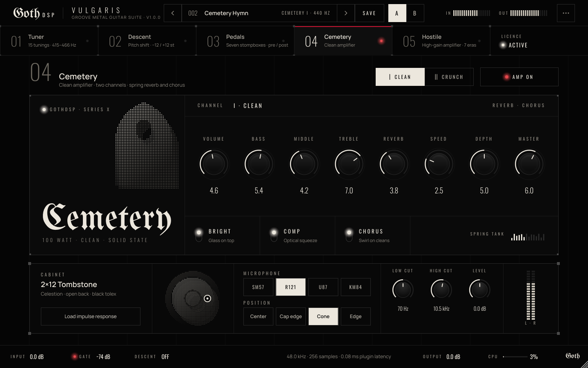The image size is (588, 368).
Task: Click the Speed knob
Action: coord(439,164)
